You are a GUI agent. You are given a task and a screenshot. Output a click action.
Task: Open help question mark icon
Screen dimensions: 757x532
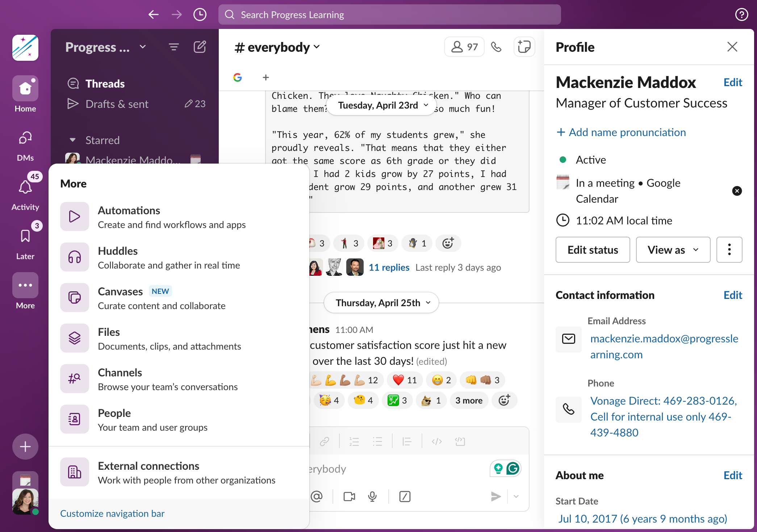[x=741, y=14]
